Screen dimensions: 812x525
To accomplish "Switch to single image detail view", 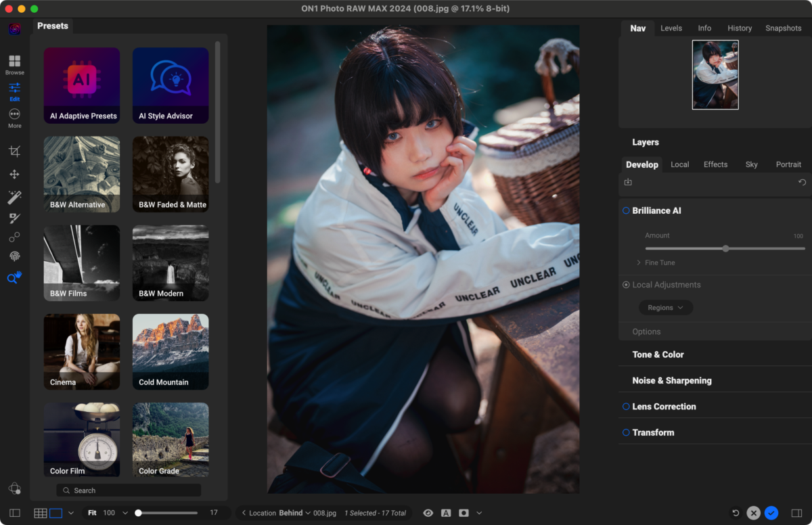I will tap(55, 513).
